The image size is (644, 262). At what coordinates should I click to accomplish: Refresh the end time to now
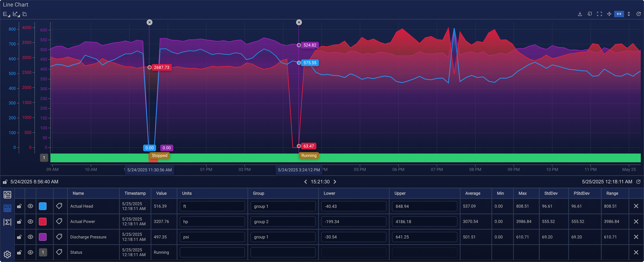coord(638,182)
